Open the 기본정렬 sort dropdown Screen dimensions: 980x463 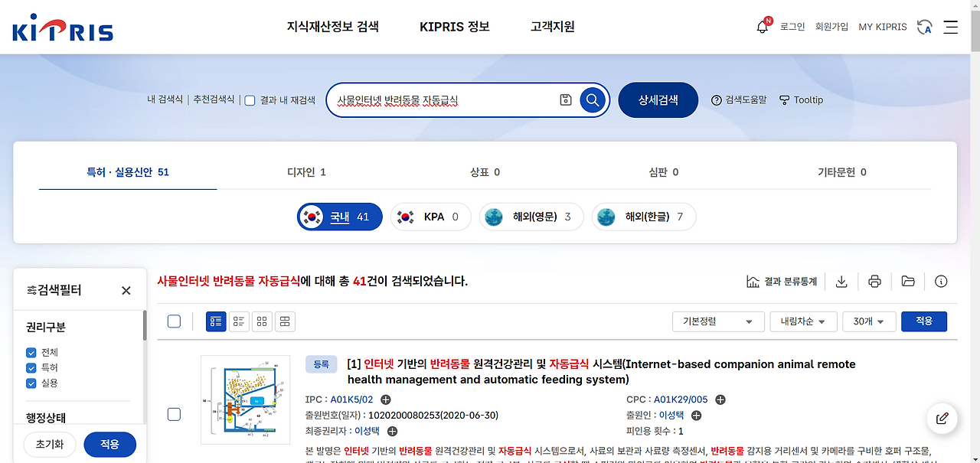(x=717, y=321)
